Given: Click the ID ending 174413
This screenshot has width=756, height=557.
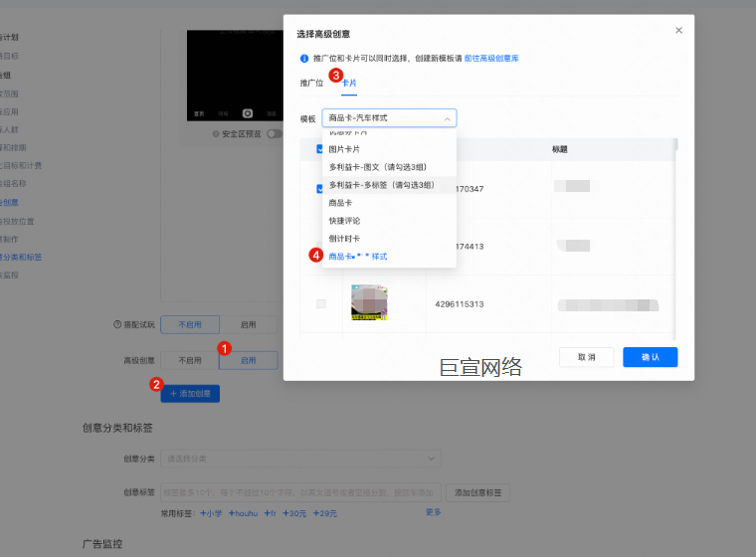Looking at the screenshot, I should pos(471,247).
